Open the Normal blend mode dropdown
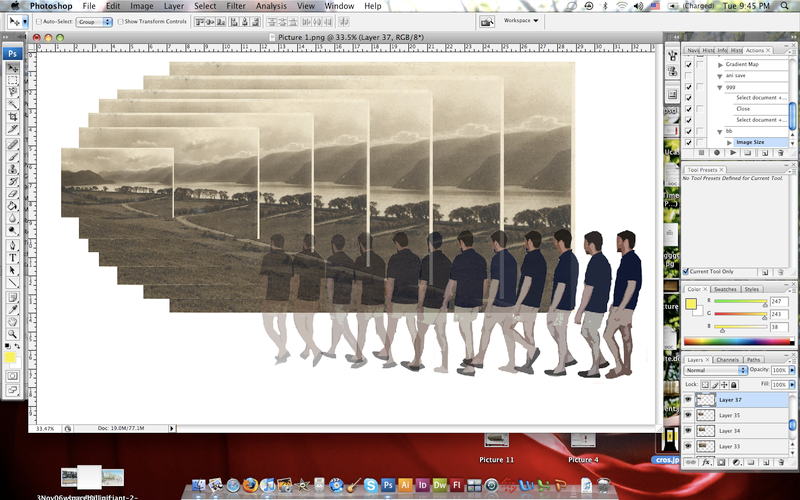This screenshot has width=800, height=500. 715,370
